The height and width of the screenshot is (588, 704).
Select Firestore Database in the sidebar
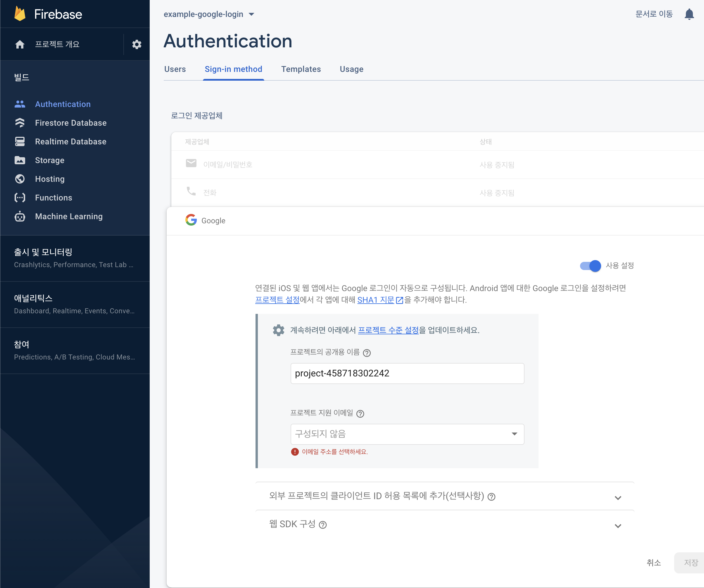click(x=70, y=123)
